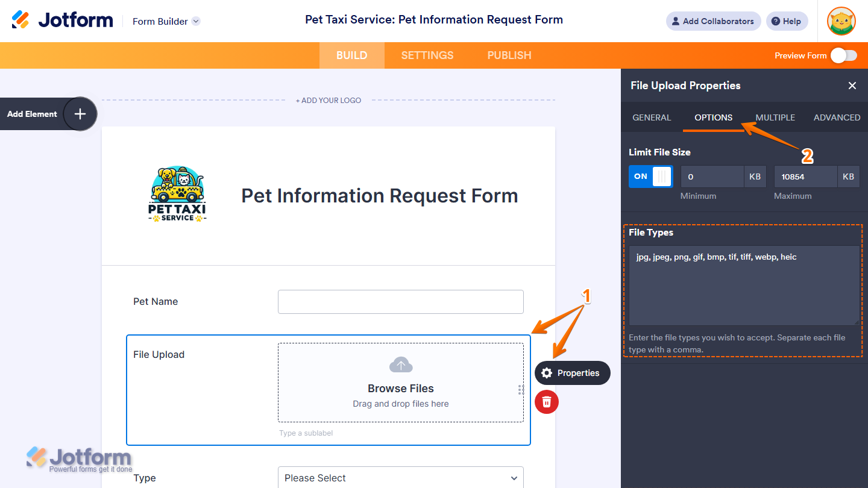Open the Type 'Please Select' dropdown

pos(400,478)
